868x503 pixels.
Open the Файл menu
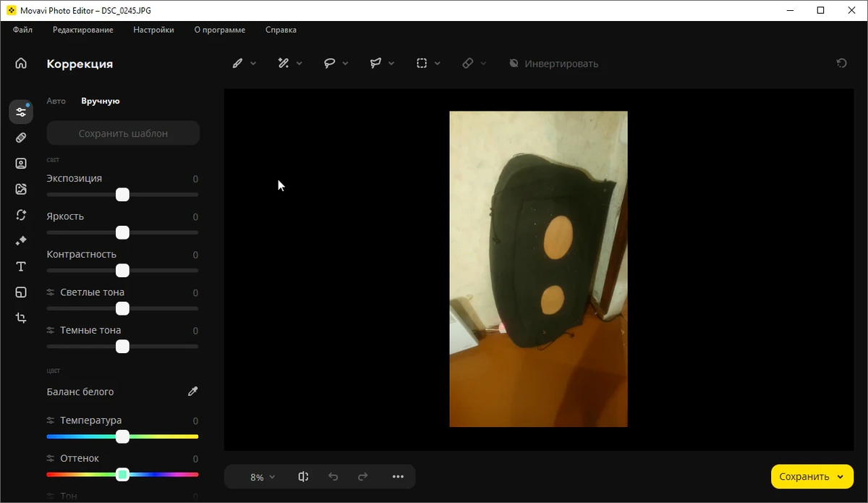tap(22, 30)
